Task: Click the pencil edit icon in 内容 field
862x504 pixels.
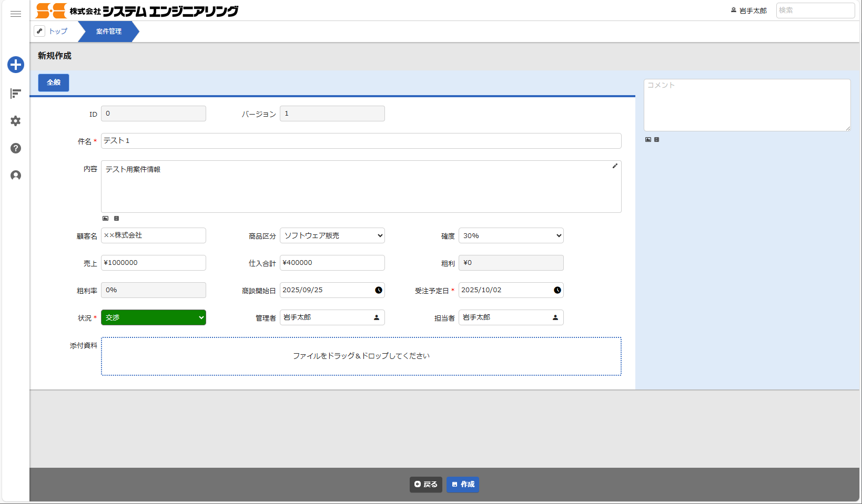Action: pyautogui.click(x=615, y=166)
